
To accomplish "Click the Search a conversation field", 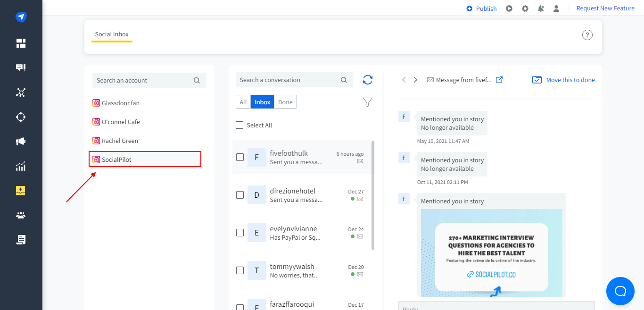I will [294, 80].
